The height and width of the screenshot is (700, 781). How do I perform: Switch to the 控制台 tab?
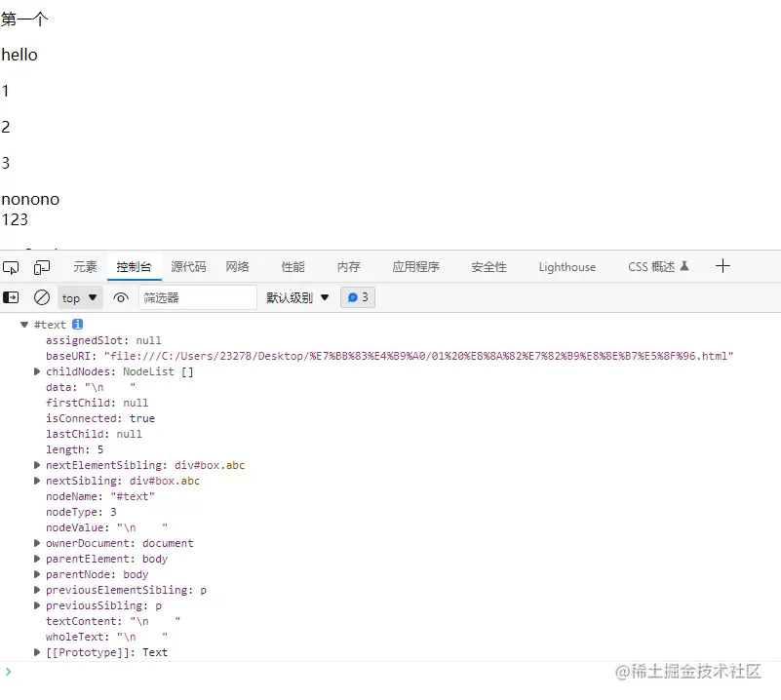click(x=134, y=267)
